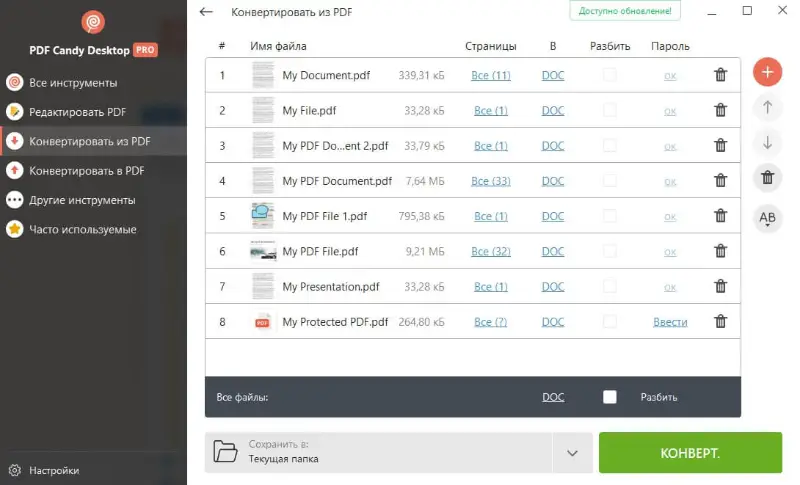Sort files with the AB icon
Viewport: 800px width, 485px height.
[x=767, y=218]
